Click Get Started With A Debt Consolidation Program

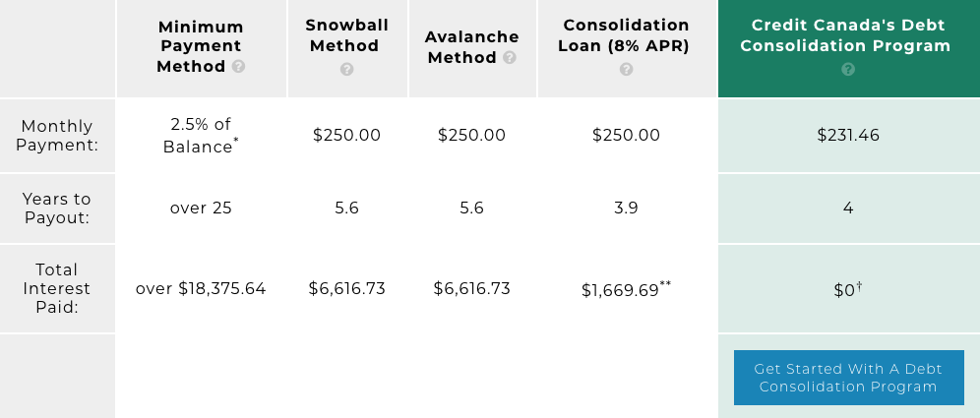[849, 378]
